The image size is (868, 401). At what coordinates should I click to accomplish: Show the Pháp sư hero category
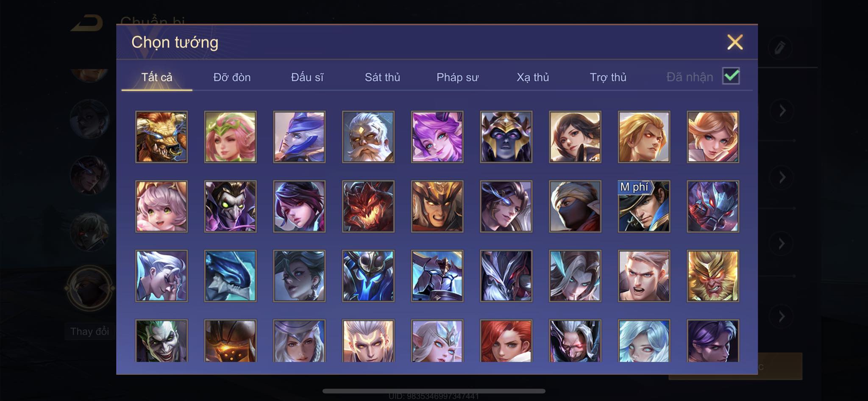[x=457, y=77]
